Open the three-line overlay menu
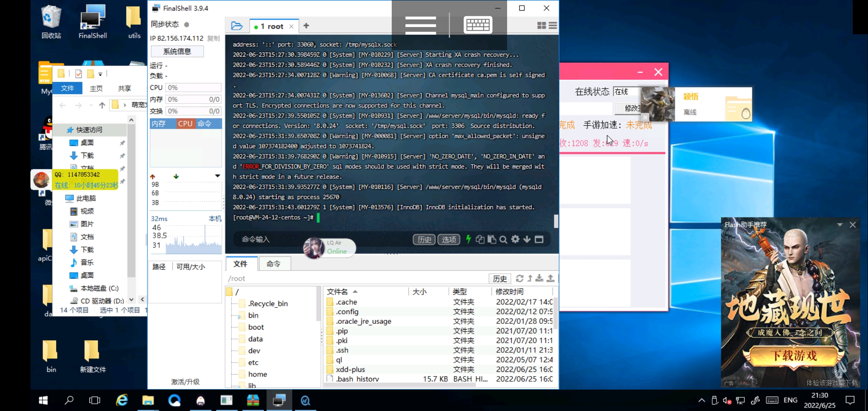The height and width of the screenshot is (411, 868). tap(421, 25)
